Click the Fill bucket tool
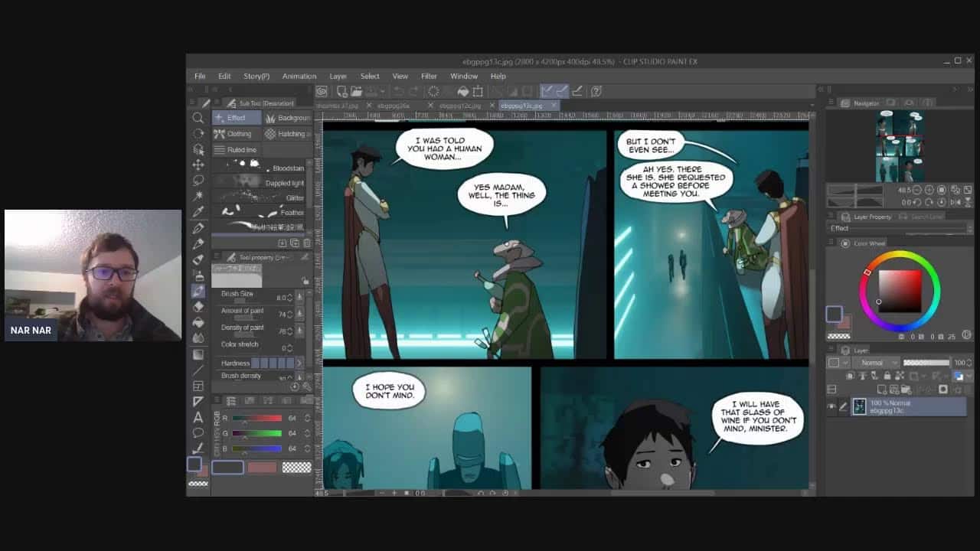Image resolution: width=980 pixels, height=551 pixels. tap(198, 322)
